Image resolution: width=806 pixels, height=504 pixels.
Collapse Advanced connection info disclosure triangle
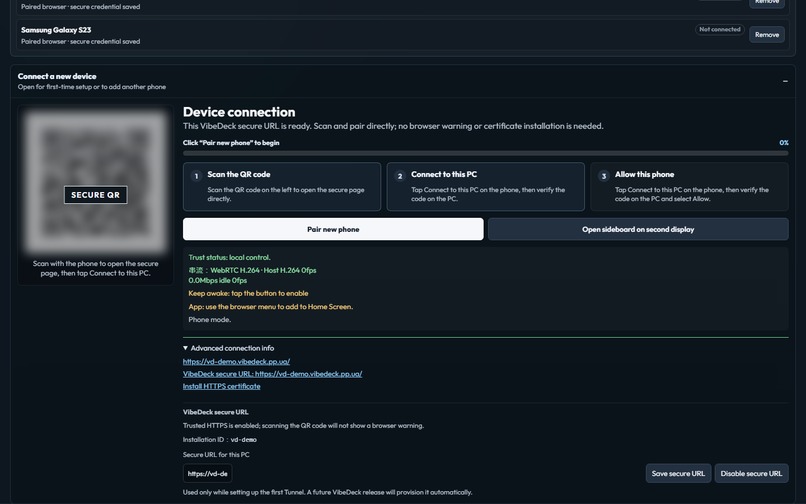185,348
